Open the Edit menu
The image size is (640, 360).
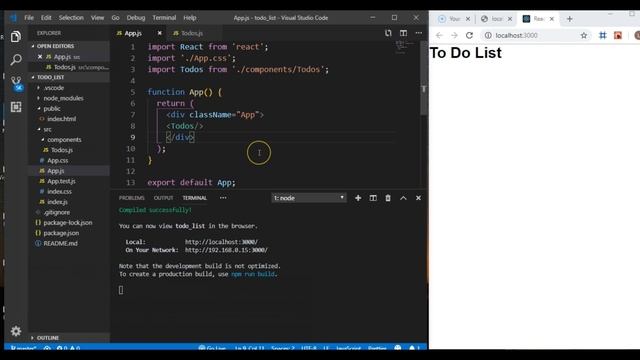[46, 18]
